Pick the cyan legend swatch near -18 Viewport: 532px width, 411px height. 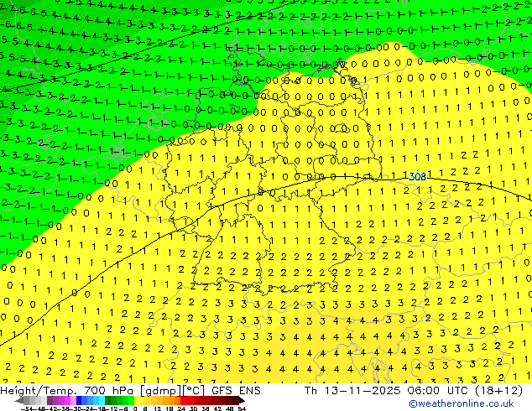point(102,400)
